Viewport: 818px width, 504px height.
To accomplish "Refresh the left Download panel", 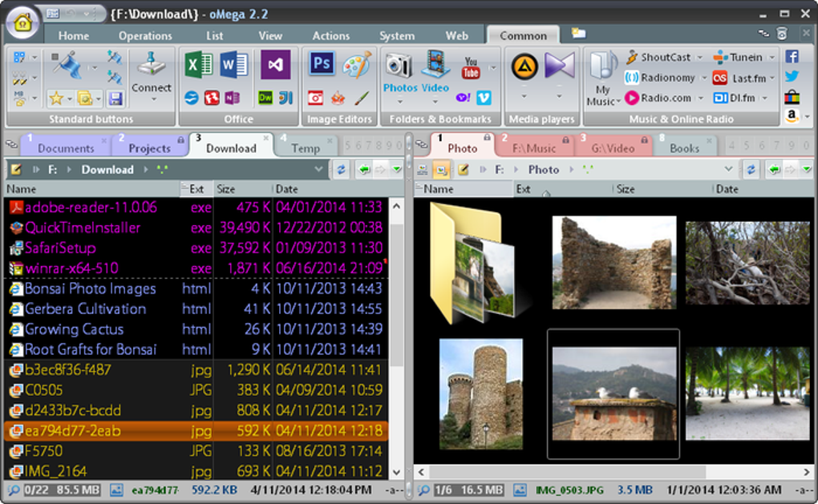I will tap(341, 169).
